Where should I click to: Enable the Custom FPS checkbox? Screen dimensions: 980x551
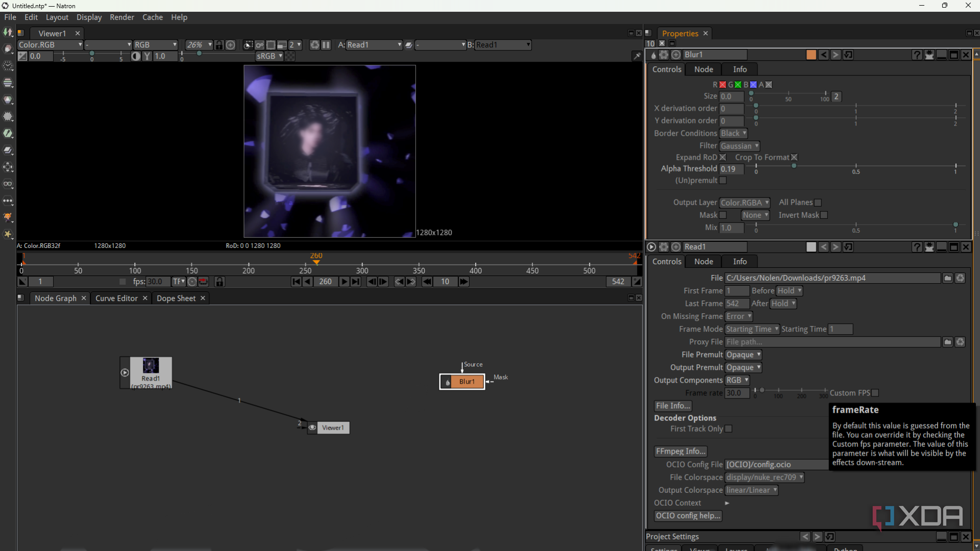point(875,393)
